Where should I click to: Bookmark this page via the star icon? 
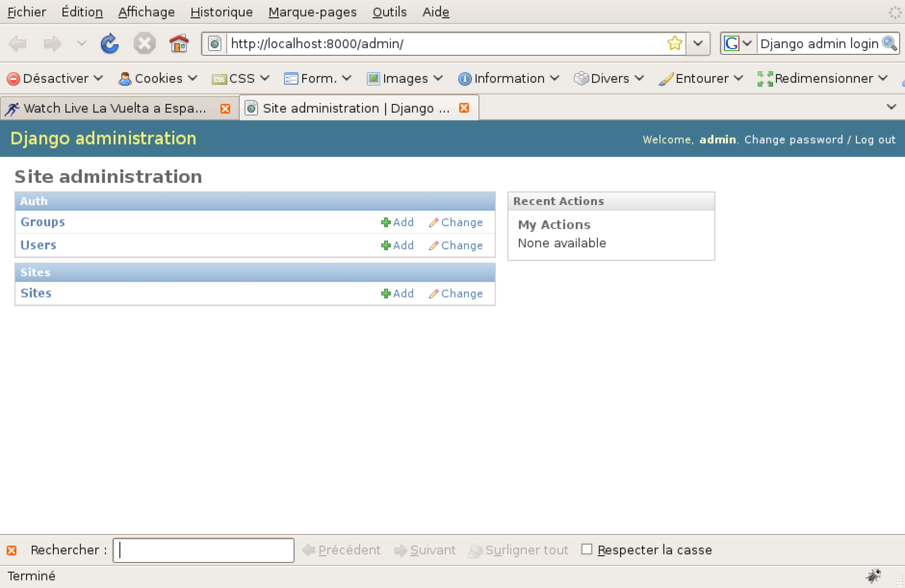(x=674, y=43)
